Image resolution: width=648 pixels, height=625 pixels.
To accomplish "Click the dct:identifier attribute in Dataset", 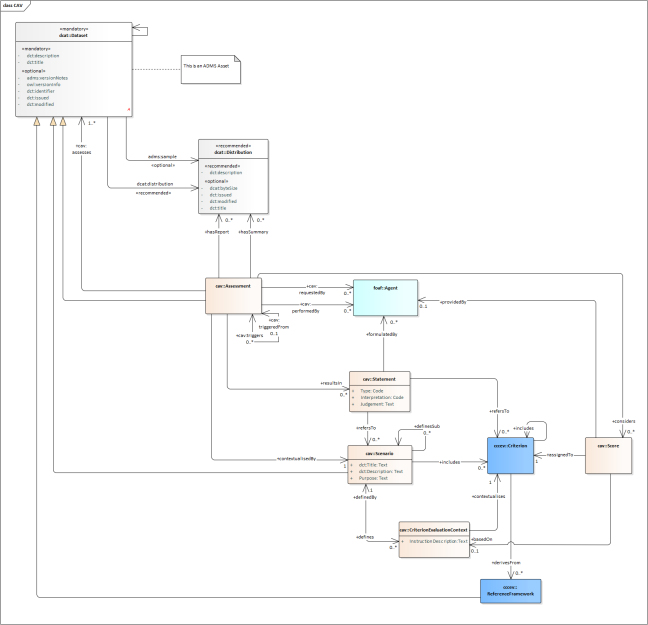I will pyautogui.click(x=40, y=91).
